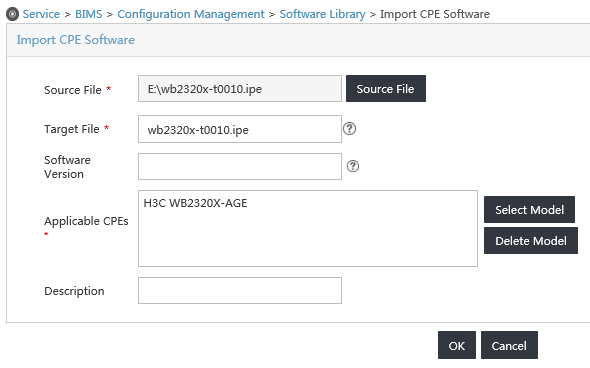The width and height of the screenshot is (590, 368).
Task: Click the Target File help icon
Action: [349, 129]
